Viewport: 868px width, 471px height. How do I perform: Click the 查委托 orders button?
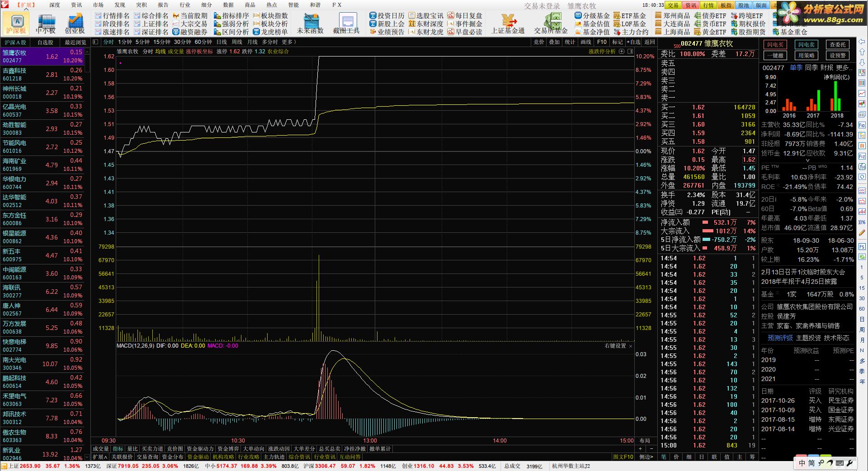(838, 45)
